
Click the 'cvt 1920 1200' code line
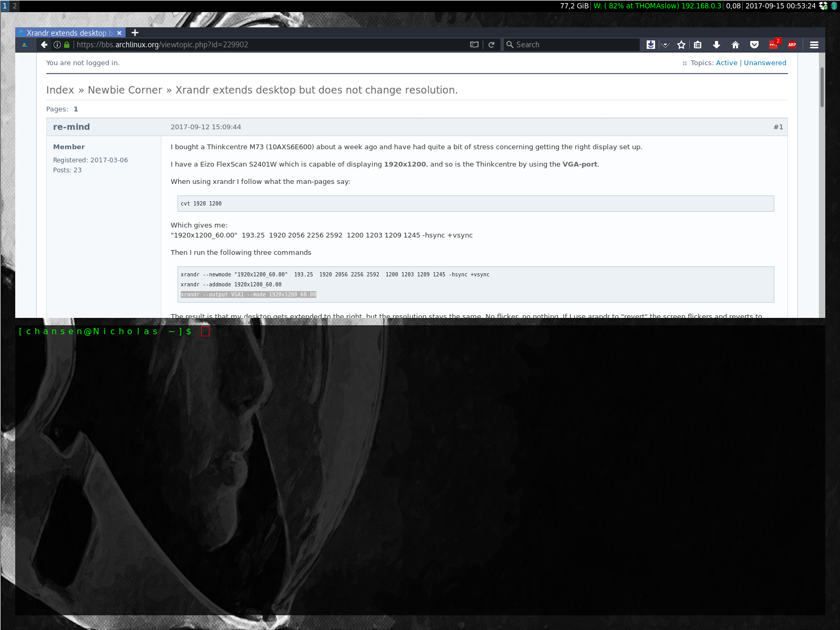[x=201, y=203]
